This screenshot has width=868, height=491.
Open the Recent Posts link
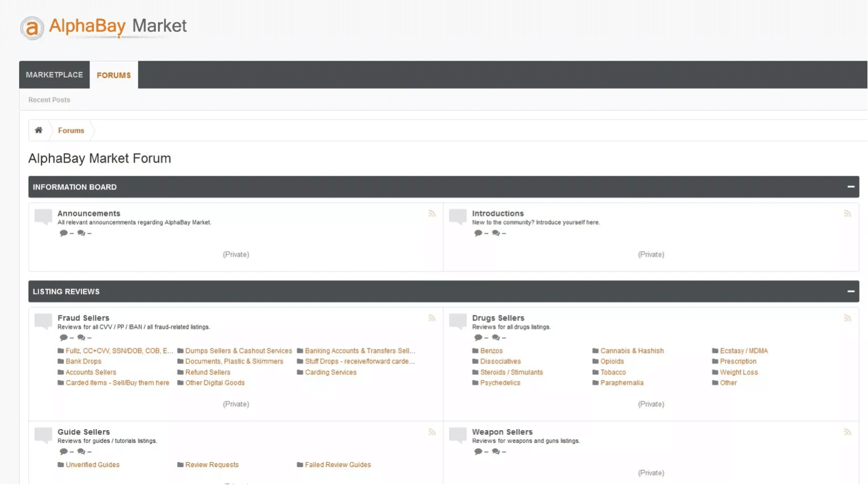pos(49,100)
